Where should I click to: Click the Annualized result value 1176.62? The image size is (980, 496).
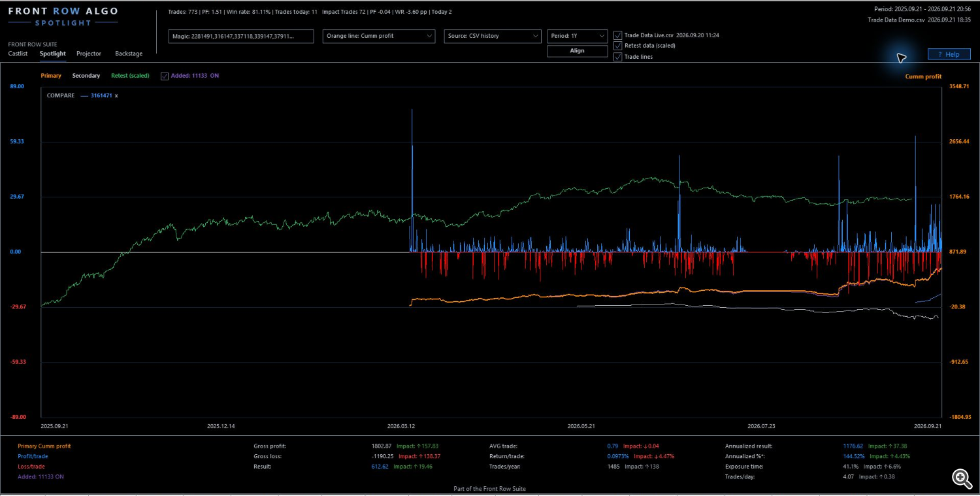(x=853, y=446)
